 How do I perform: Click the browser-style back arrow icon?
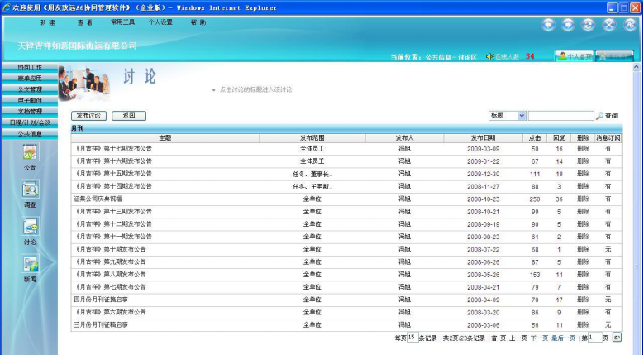[x=550, y=25]
